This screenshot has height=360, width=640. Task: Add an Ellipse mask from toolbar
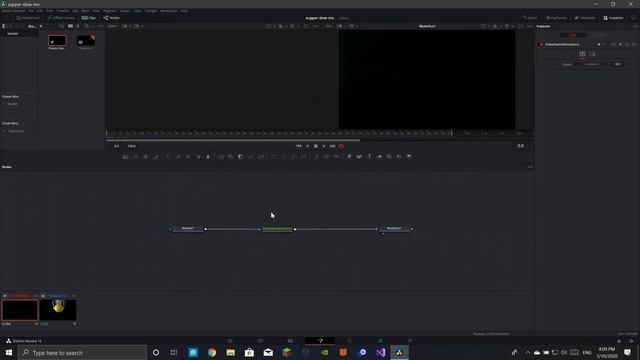tap(284, 157)
